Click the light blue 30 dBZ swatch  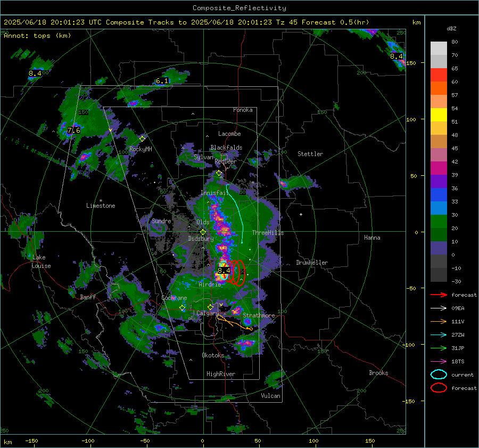click(x=439, y=208)
